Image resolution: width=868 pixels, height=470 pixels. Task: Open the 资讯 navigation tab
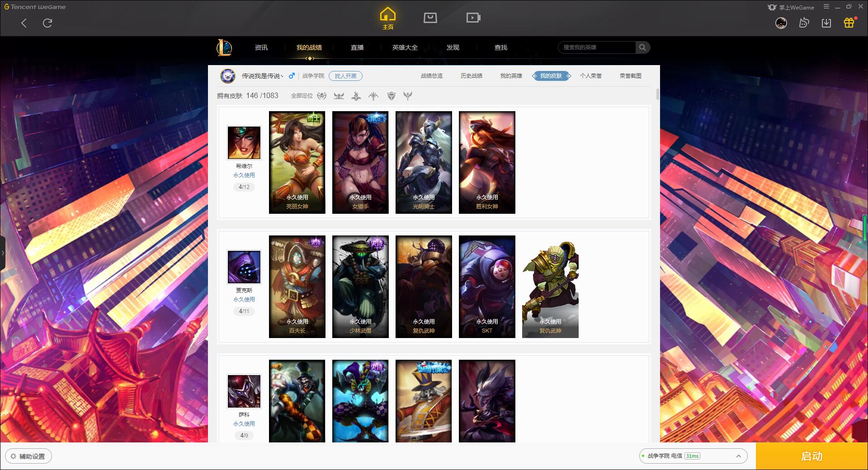[261, 47]
